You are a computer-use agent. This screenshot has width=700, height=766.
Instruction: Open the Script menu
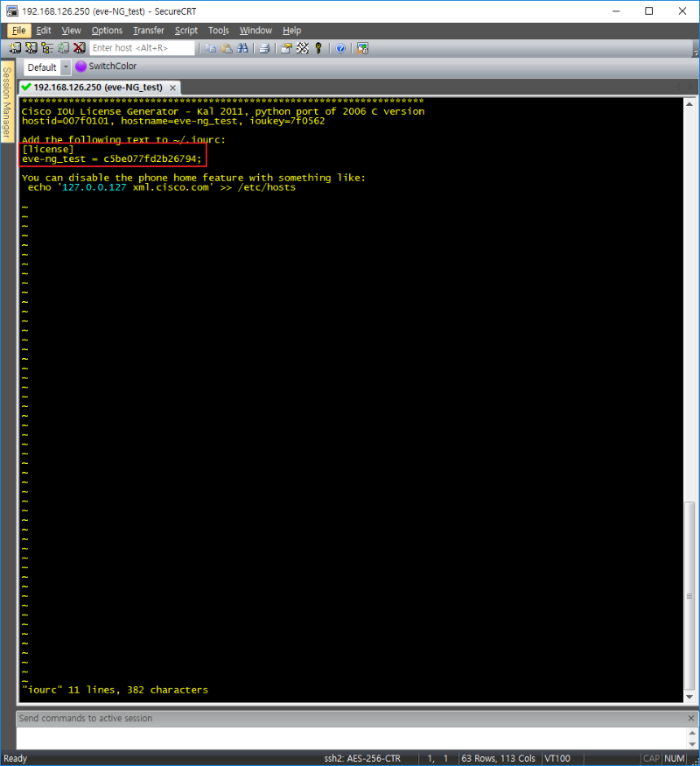tap(186, 31)
